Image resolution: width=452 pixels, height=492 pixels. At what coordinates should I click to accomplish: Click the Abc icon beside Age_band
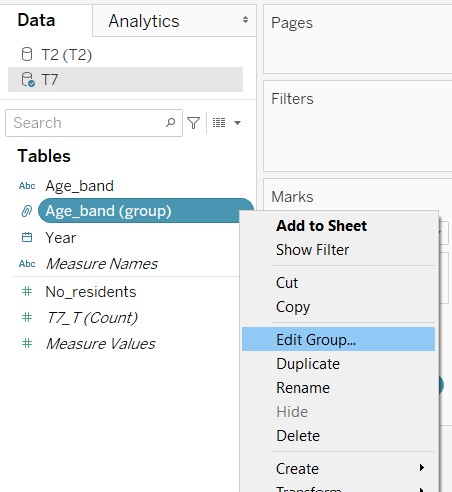[27, 186]
